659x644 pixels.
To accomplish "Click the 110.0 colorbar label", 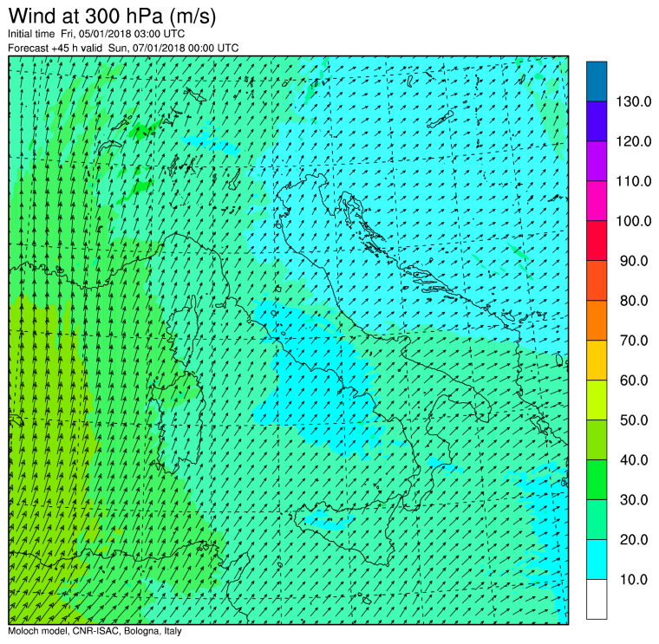I will pos(633,181).
